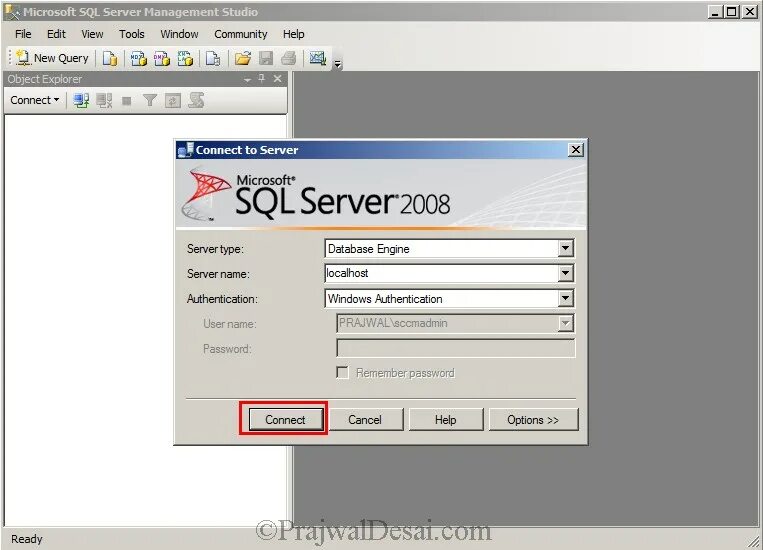The width and height of the screenshot is (763, 550).
Task: Click the Filter funnel icon
Action: coord(150,100)
